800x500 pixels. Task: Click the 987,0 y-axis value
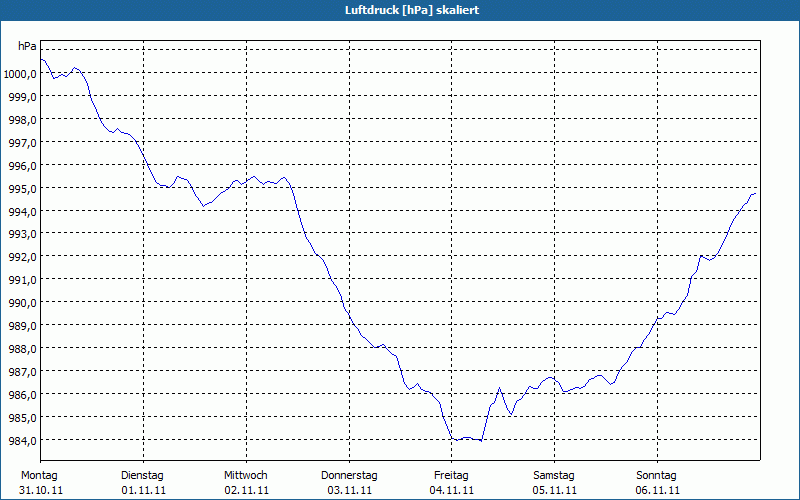[23, 372]
